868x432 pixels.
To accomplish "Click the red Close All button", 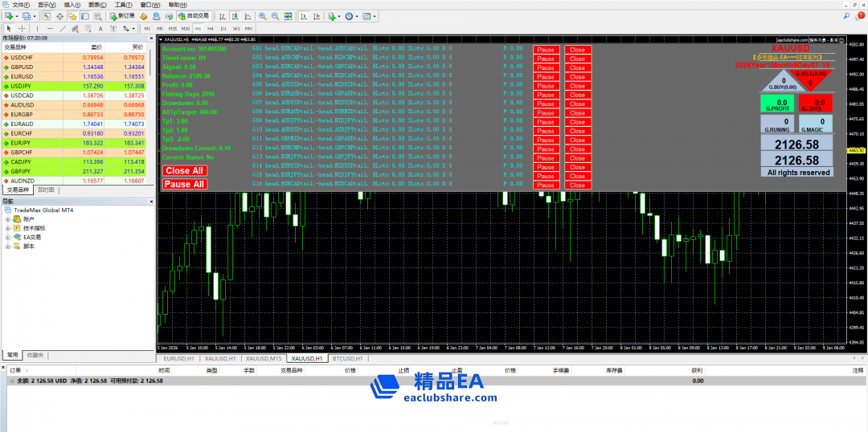I will click(184, 170).
